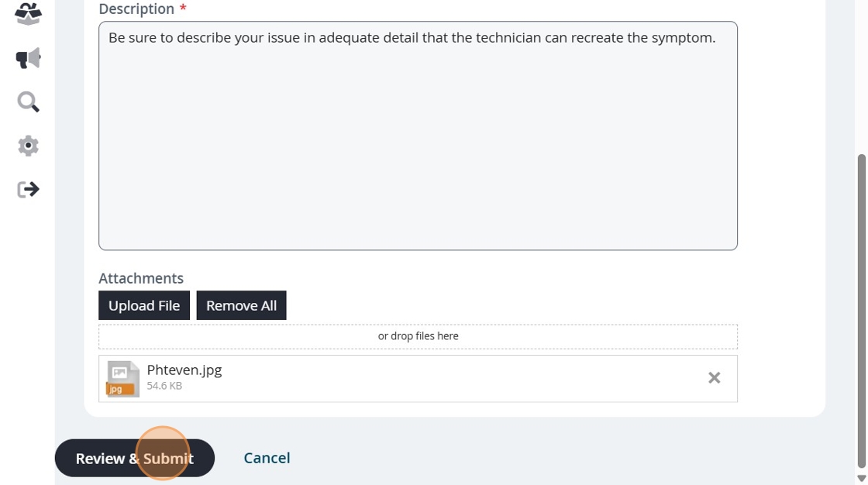Open settings via the gear icon
The height and width of the screenshot is (485, 868).
coord(28,146)
